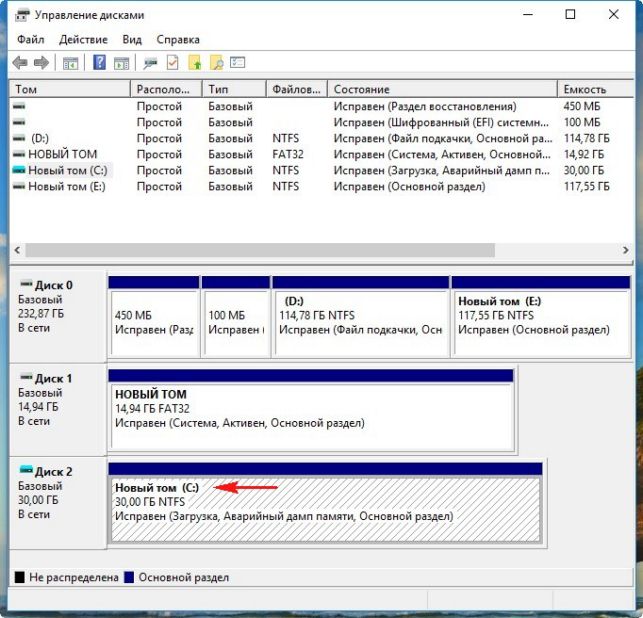Screen dimensions: 643x618
Task: Click the 232,87 ГБ disk size text
Action: pyautogui.click(x=41, y=314)
